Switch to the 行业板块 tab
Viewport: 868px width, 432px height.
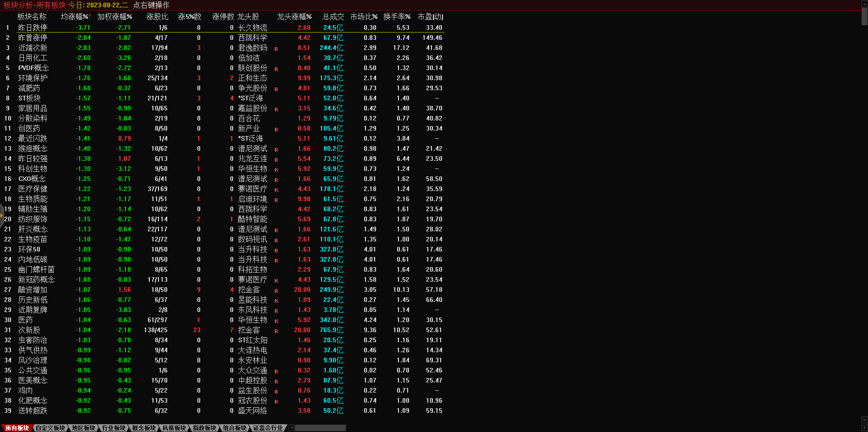click(x=114, y=428)
